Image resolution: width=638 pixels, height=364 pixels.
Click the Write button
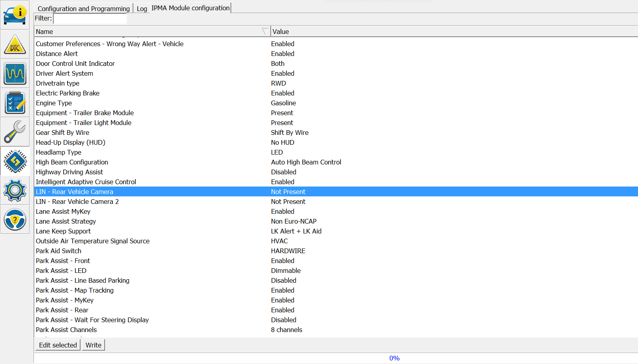pyautogui.click(x=94, y=345)
